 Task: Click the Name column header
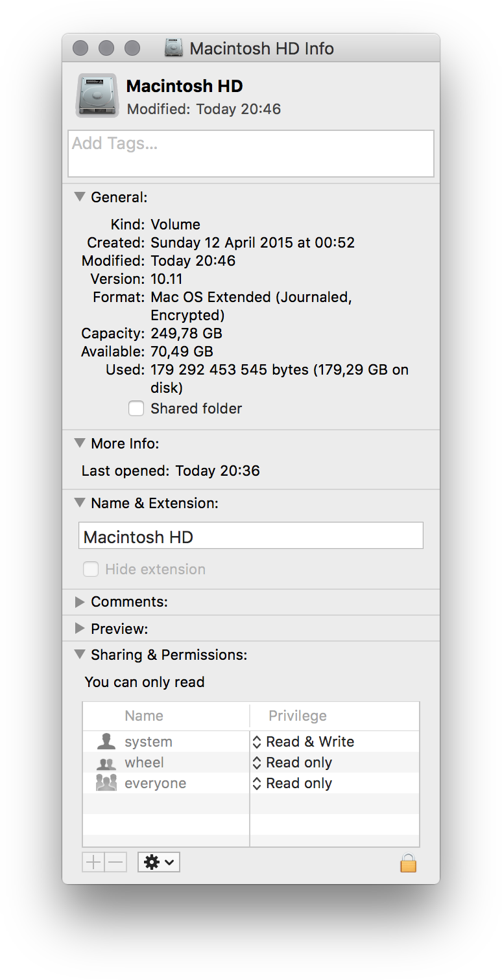coord(144,716)
